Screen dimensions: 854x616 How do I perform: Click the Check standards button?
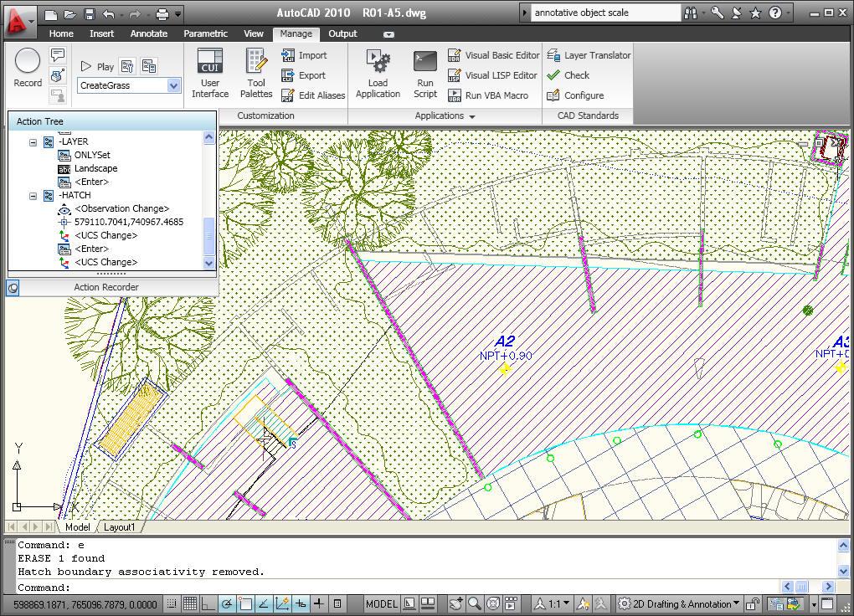click(x=568, y=75)
